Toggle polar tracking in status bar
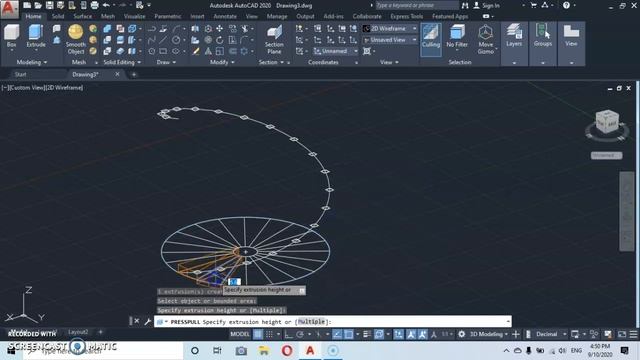The image size is (640, 360). click(x=300, y=334)
